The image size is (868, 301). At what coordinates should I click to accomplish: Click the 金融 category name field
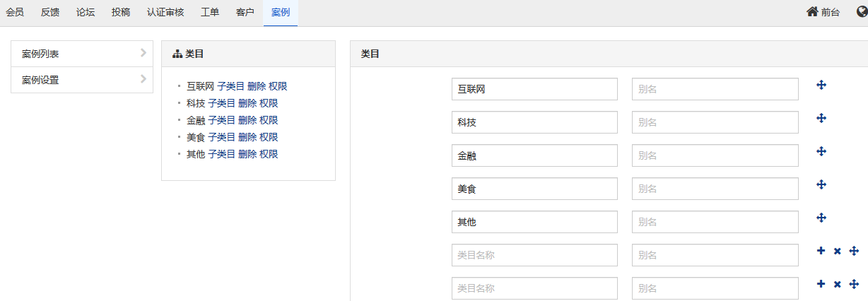tap(535, 155)
